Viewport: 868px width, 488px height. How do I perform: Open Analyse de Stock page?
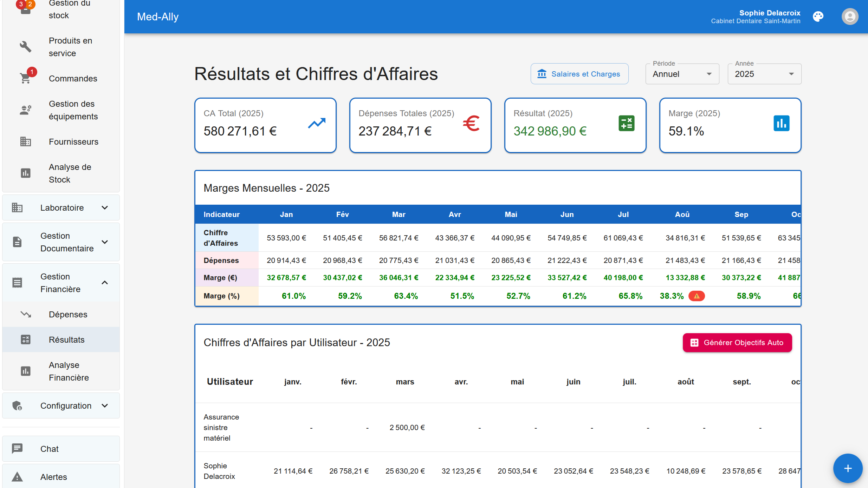61,173
